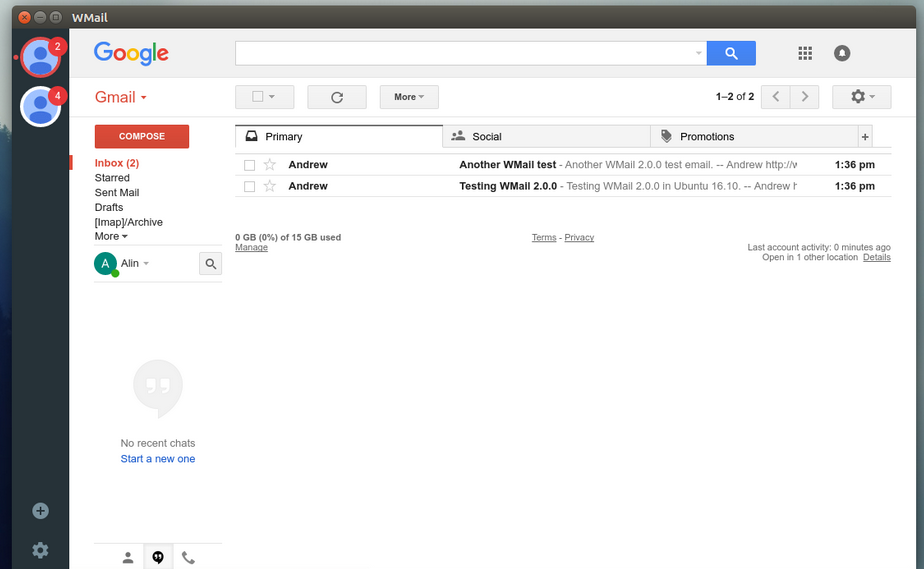Image resolution: width=924 pixels, height=569 pixels.
Task: Open Gmail settings gear menu
Action: pos(862,97)
